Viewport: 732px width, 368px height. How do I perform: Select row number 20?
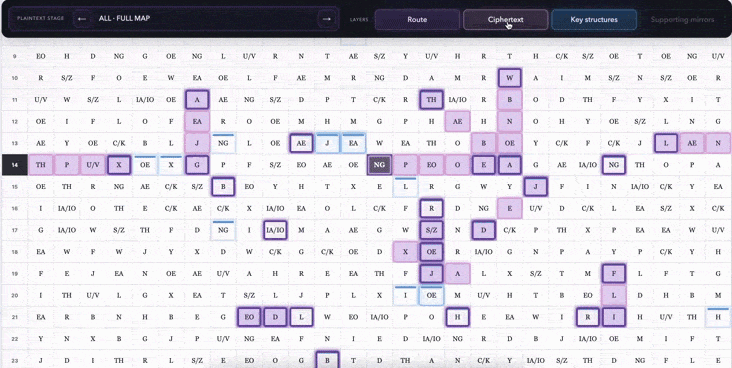tap(14, 295)
